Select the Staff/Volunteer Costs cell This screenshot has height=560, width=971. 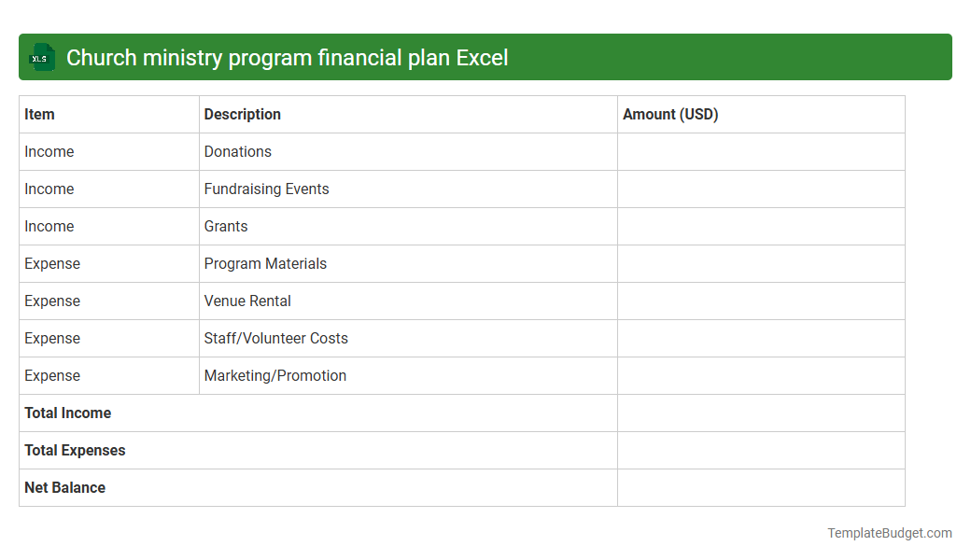click(275, 338)
